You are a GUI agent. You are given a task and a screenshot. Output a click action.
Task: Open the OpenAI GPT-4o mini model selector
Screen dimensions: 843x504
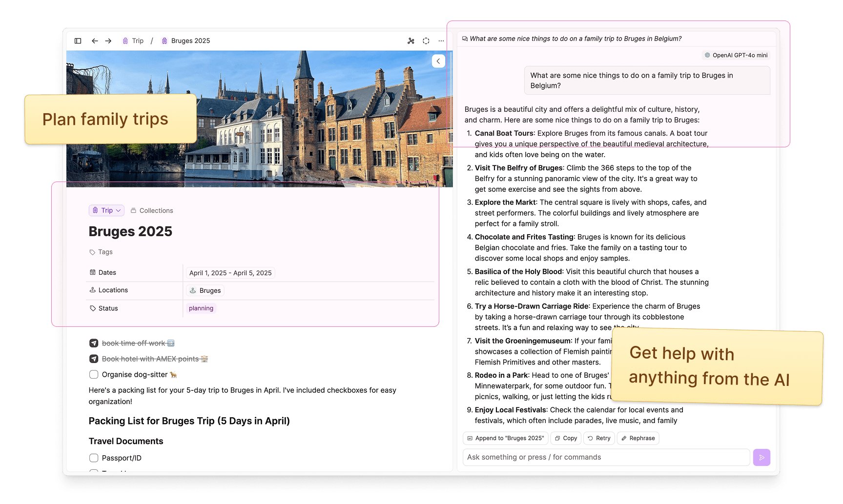tap(736, 55)
